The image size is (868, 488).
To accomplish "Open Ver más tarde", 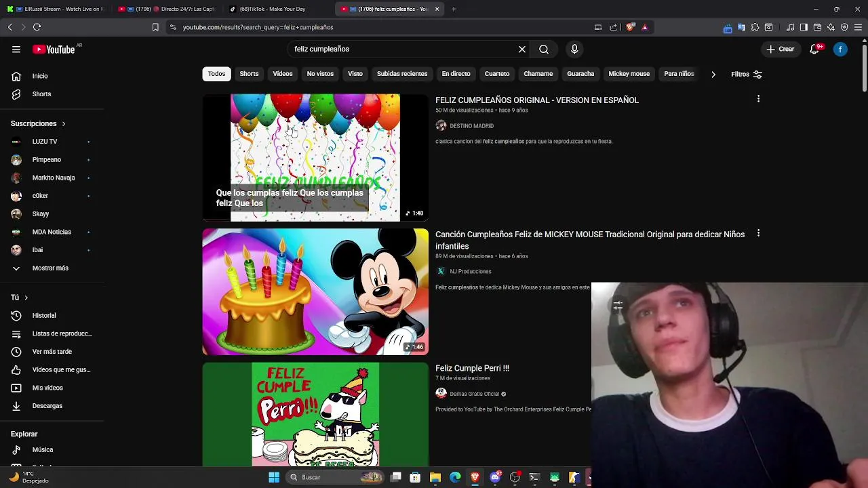I will pos(52,352).
